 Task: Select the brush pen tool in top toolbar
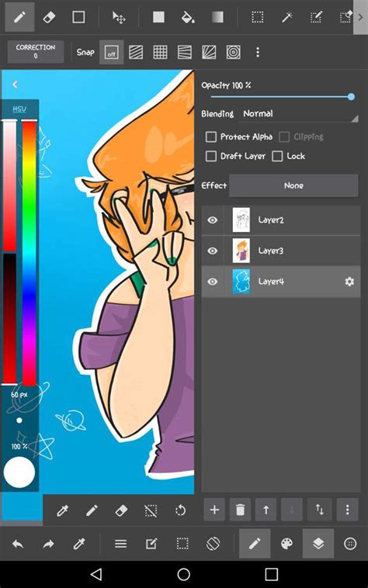pyautogui.click(x=19, y=17)
